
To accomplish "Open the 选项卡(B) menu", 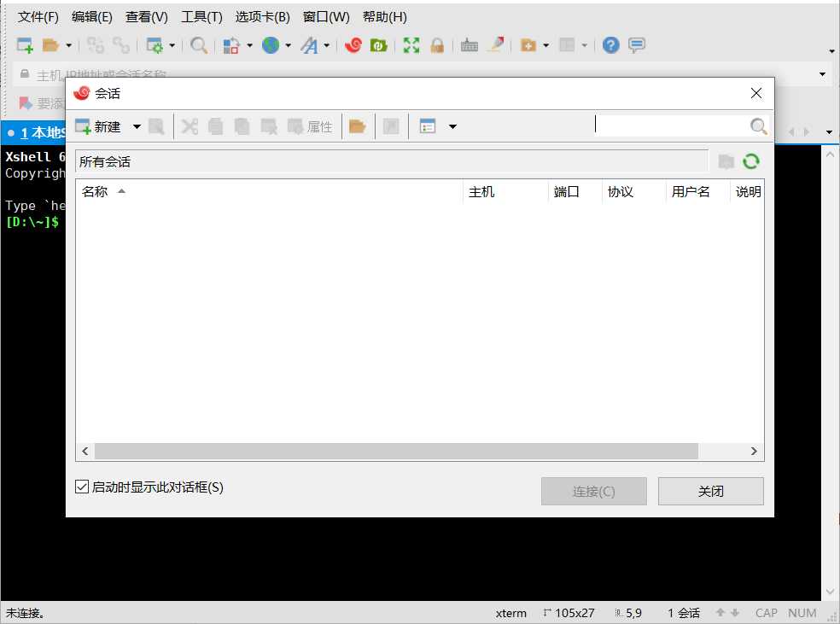I will (x=263, y=17).
